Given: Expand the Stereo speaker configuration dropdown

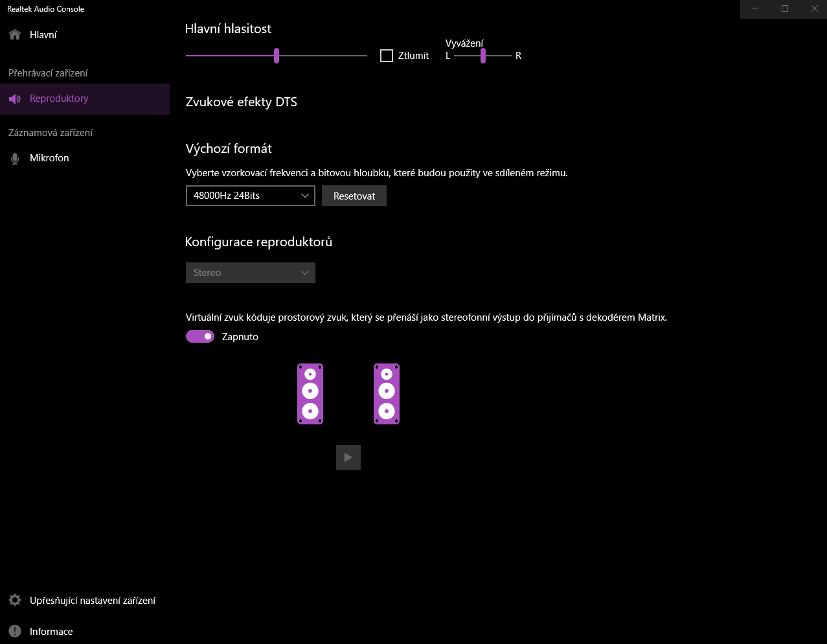Looking at the screenshot, I should pos(250,273).
